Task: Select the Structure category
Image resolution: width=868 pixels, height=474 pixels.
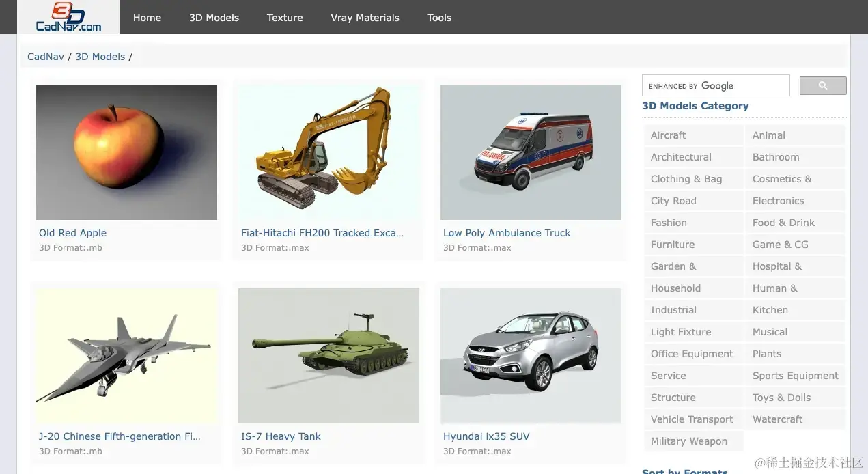Action: click(x=693, y=398)
